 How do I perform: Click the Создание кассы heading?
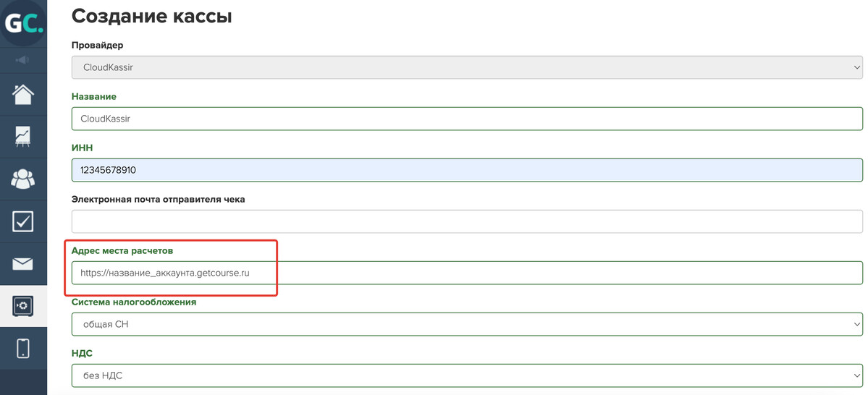tap(152, 16)
